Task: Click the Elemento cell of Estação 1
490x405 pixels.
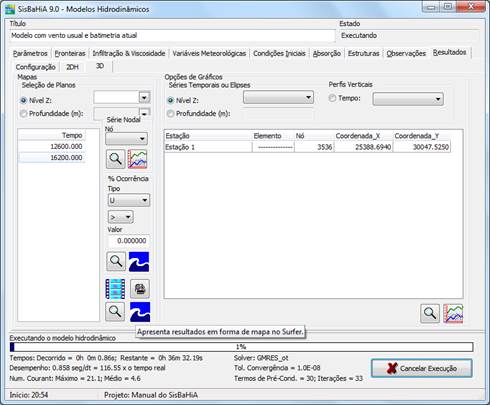Action: (x=273, y=147)
